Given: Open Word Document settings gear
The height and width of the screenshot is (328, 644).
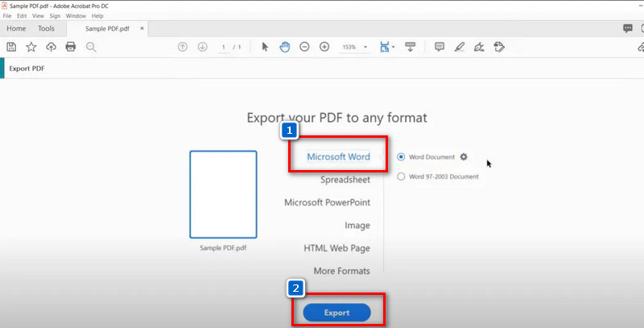Looking at the screenshot, I should pyautogui.click(x=464, y=156).
